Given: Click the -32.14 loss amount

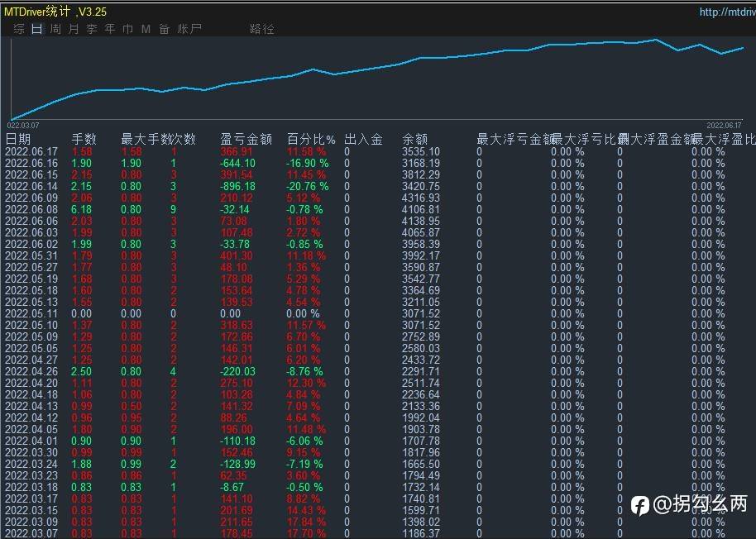Looking at the screenshot, I should click(235, 209).
